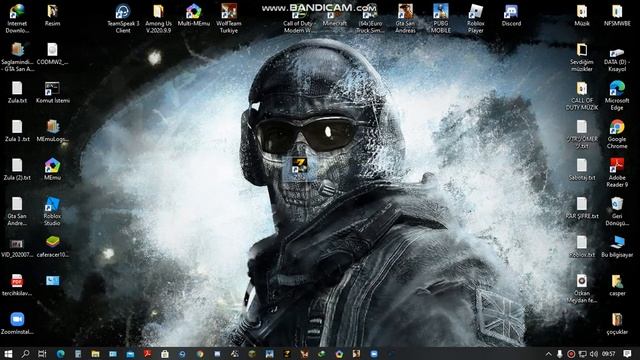Open the volume control in the tray
Viewport: 640px width, 360px height.
pos(594,354)
